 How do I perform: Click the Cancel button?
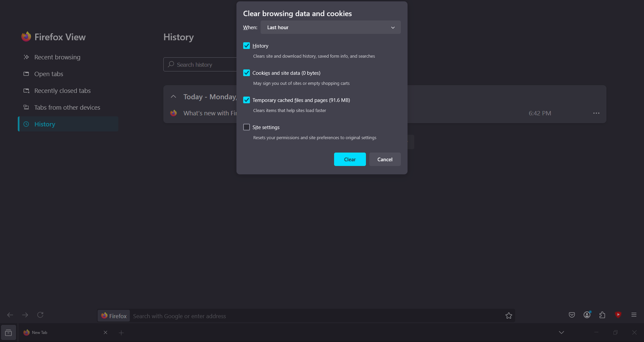coord(385,159)
